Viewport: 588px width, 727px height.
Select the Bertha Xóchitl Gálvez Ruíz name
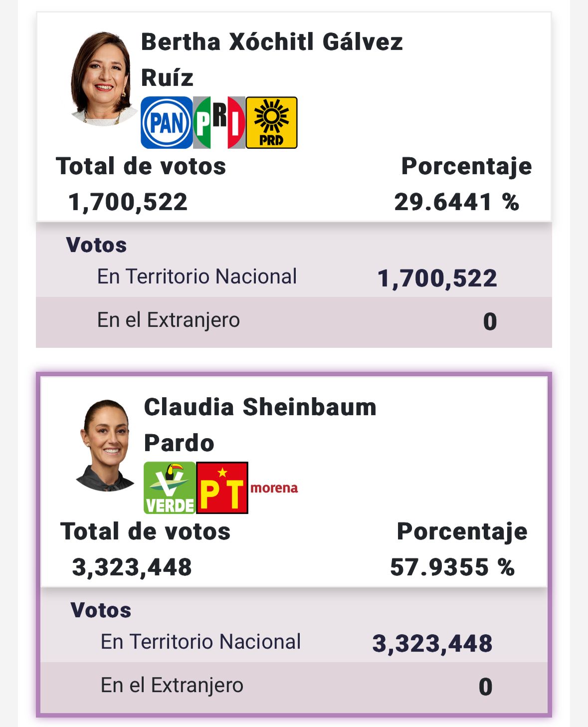pos(272,59)
